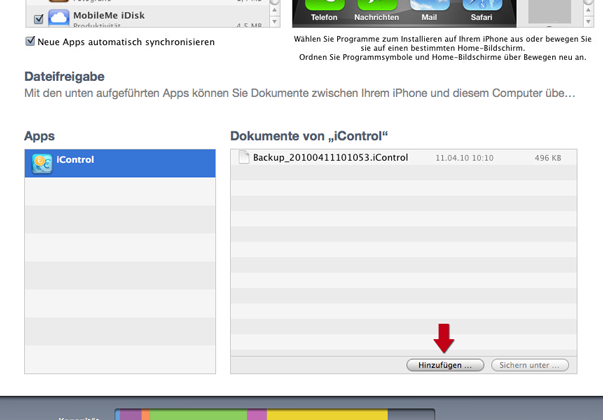Click the gray home screen page thumbnail
The width and height of the screenshot is (603, 420).
[549, 12]
